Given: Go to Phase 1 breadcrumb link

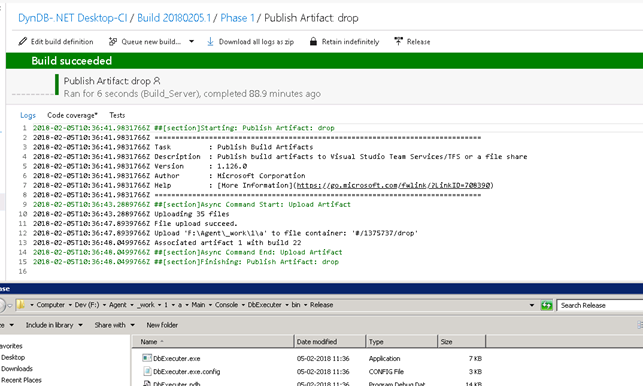Looking at the screenshot, I should (237, 18).
